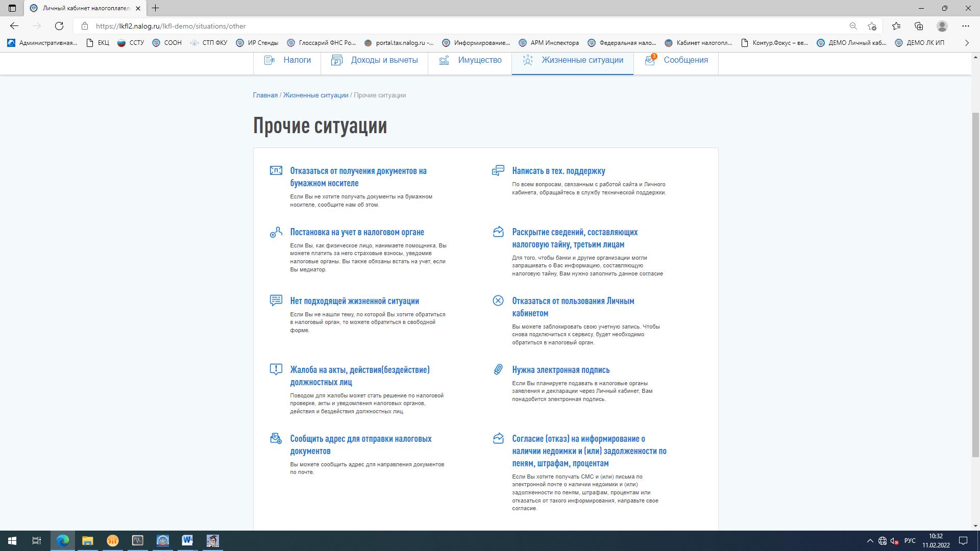Click the zoom magnifier icon in address bar
The height and width of the screenshot is (551, 980).
[x=853, y=26]
